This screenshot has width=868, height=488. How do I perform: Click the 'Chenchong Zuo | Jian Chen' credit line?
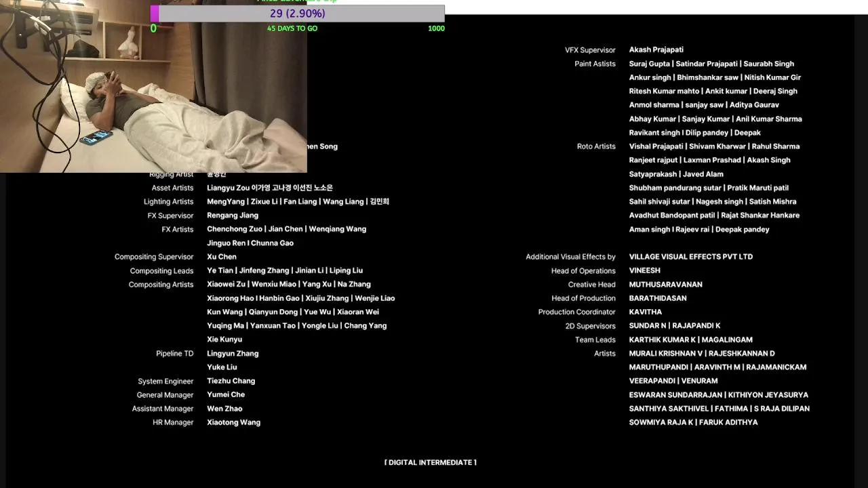[x=286, y=229]
